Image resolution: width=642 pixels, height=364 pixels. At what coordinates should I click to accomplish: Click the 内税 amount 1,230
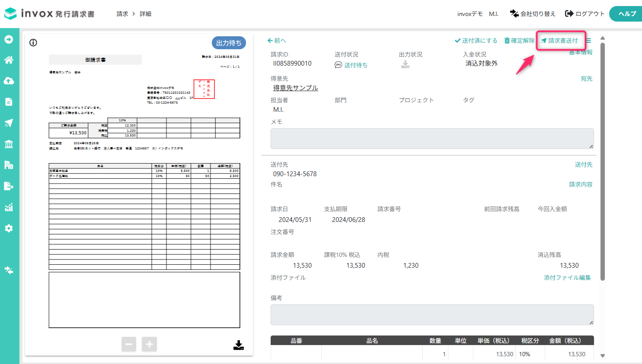[411, 266]
